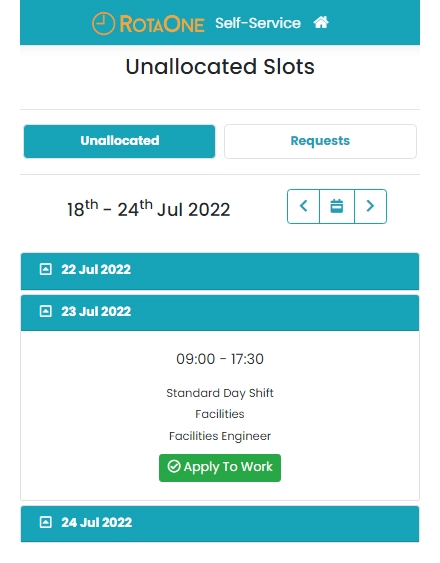Expand the 22 Jul 2022 section
Image resolution: width=440 pixels, height=563 pixels.
(220, 271)
